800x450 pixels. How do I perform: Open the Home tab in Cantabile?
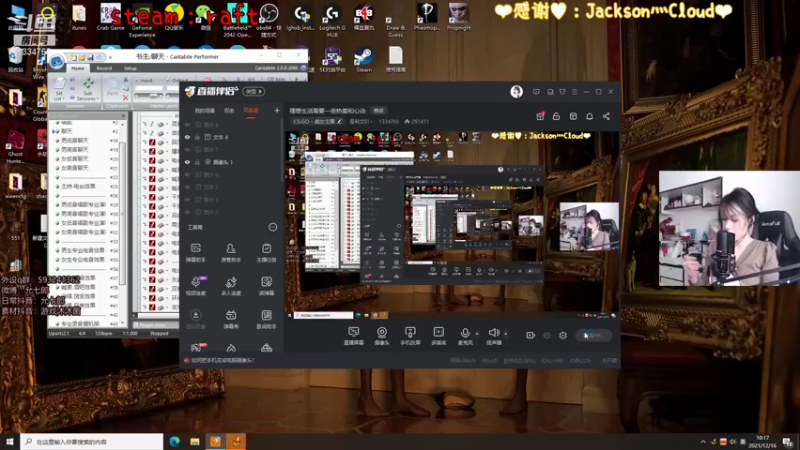78,68
